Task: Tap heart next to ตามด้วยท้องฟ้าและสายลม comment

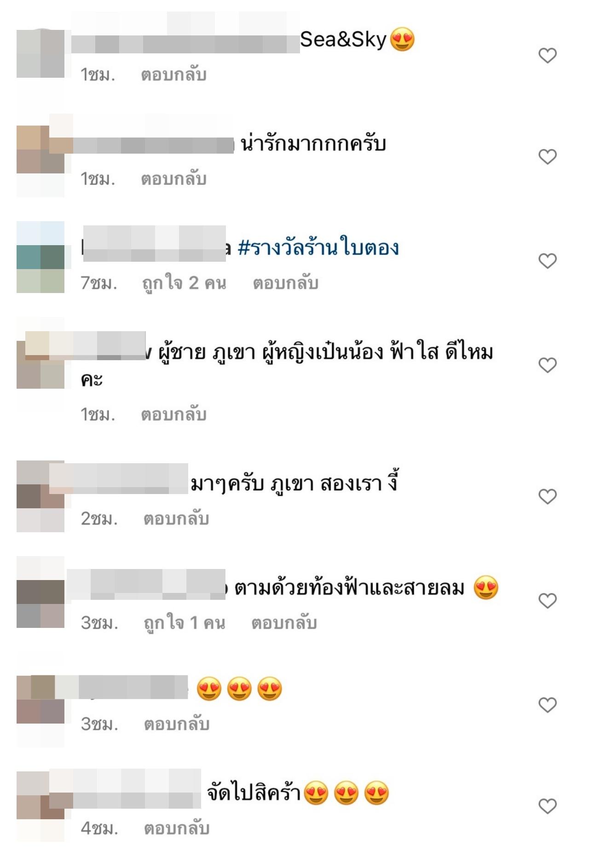Action: [x=548, y=600]
